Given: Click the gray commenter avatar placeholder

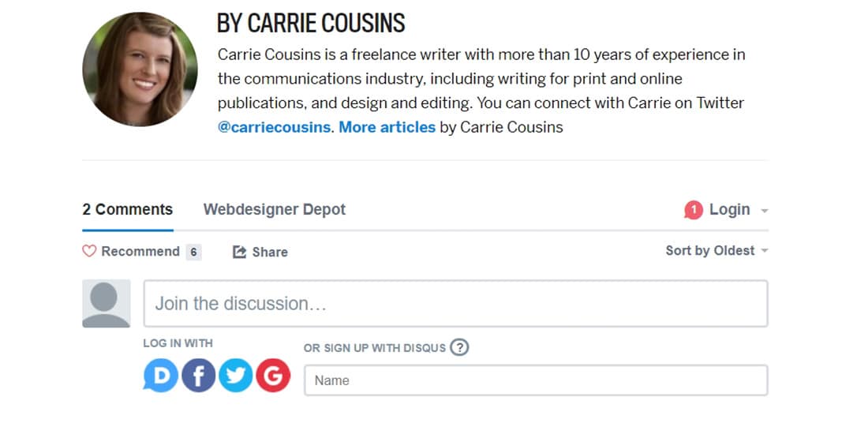Looking at the screenshot, I should click(107, 303).
